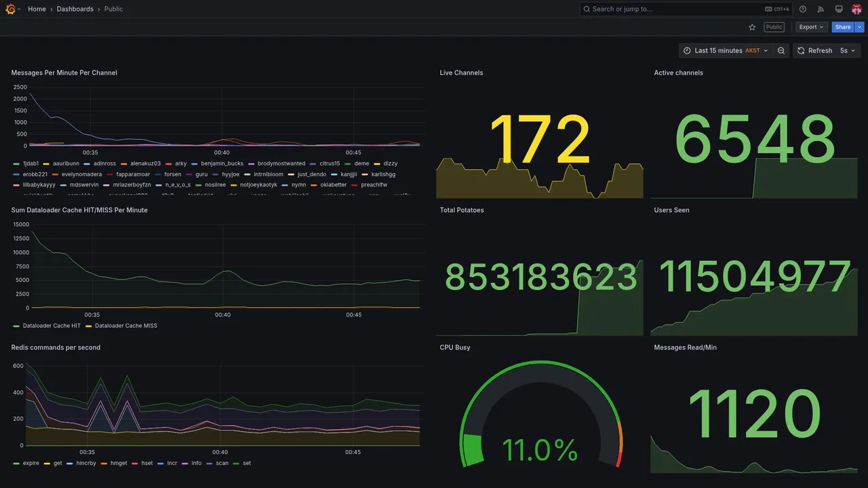The image size is (868, 488).
Task: Toggle the forsen series in legend
Action: (x=172, y=174)
